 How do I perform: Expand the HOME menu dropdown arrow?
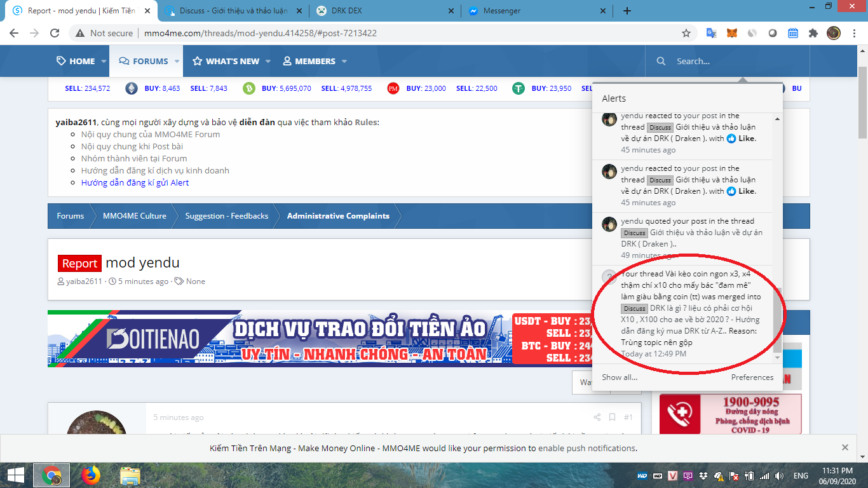103,62
